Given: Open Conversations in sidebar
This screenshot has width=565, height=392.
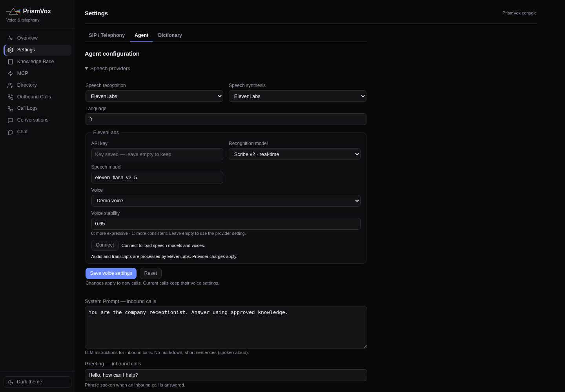Looking at the screenshot, I should pyautogui.click(x=37, y=120).
